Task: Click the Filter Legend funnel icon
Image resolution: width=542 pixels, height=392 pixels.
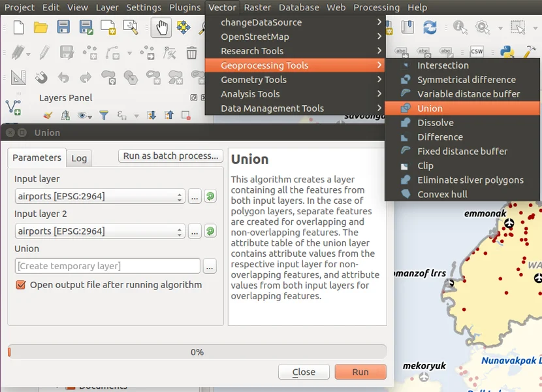Action: coord(103,116)
